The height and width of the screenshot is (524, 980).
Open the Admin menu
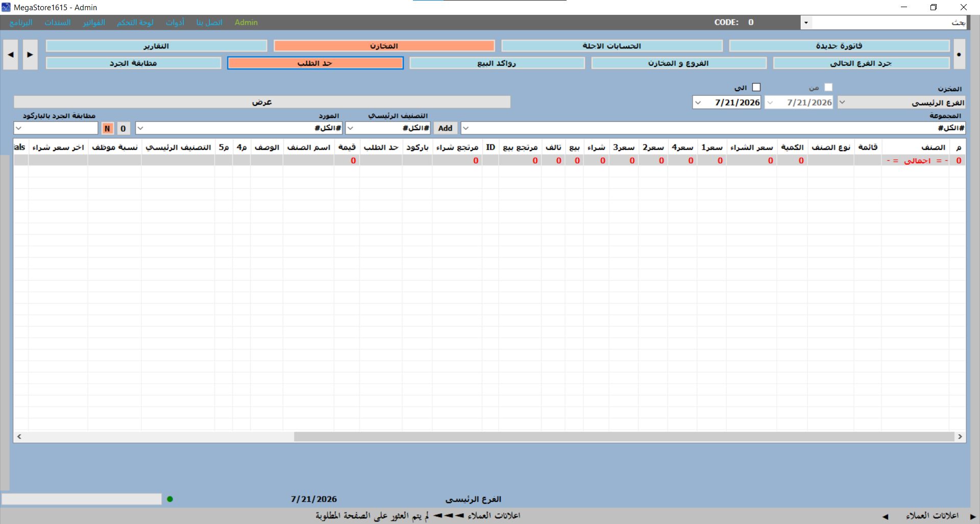(x=246, y=22)
